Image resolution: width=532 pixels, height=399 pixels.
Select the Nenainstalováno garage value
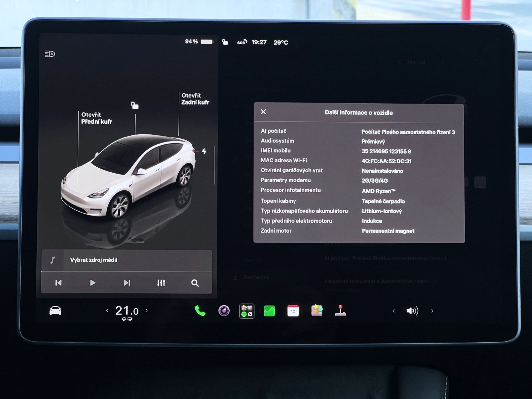[382, 171]
